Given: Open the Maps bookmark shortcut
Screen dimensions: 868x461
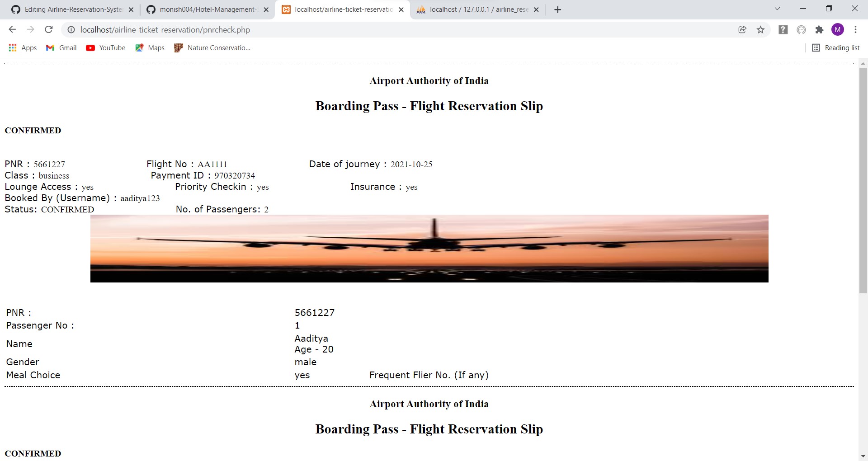Looking at the screenshot, I should 150,47.
